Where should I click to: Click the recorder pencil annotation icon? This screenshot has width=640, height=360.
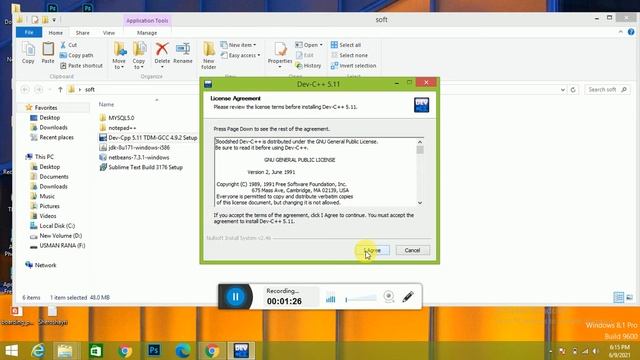click(408, 297)
